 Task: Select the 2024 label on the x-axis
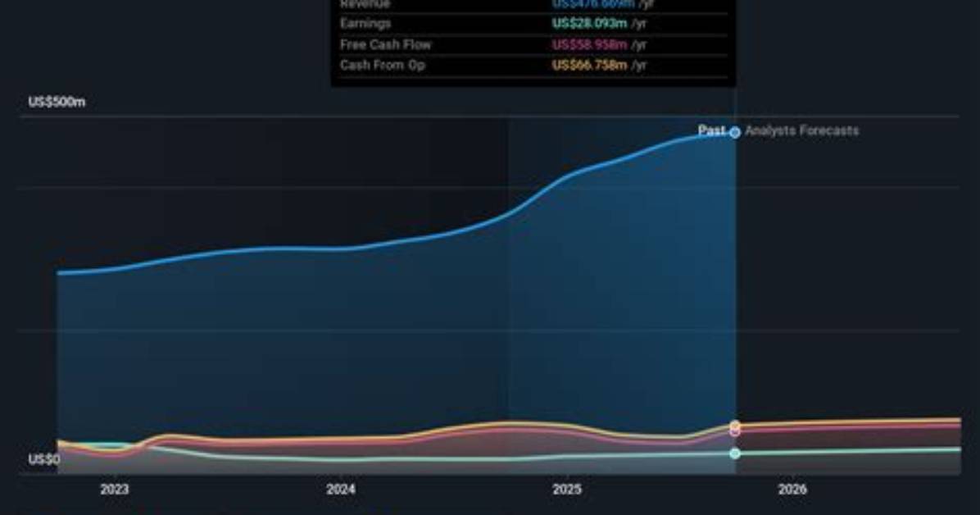point(341,490)
